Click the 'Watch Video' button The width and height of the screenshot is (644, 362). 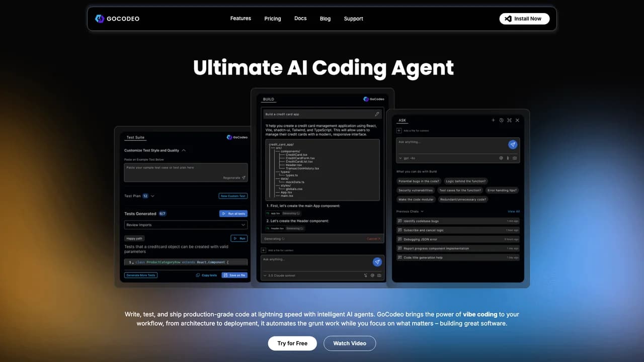pos(350,343)
